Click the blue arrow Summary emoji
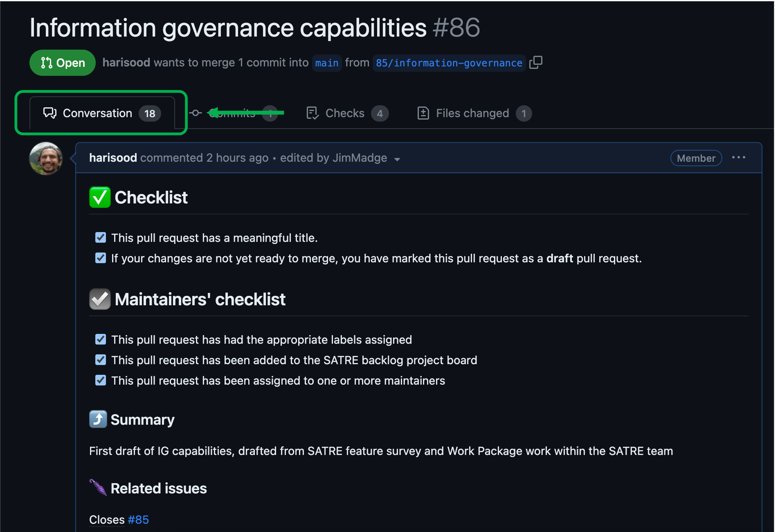Screen dimensions: 775x532 click(98, 419)
